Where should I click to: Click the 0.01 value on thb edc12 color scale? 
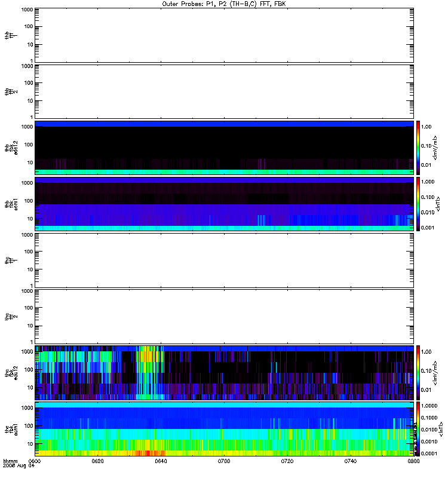click(426, 165)
